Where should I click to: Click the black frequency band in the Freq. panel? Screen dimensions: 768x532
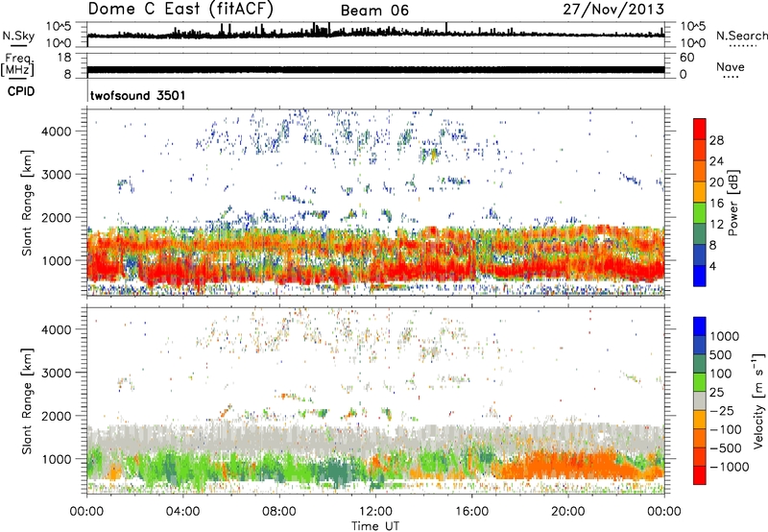coord(375,69)
